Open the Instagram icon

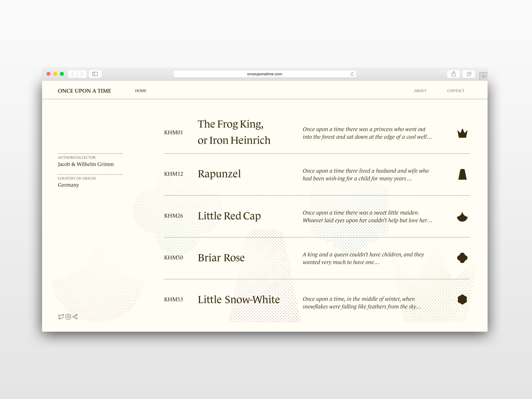pos(68,317)
